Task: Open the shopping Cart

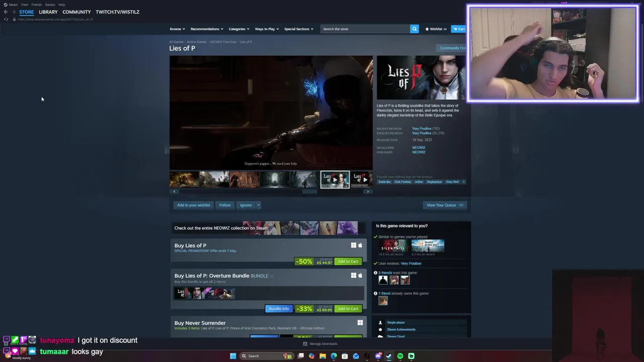Action: point(458,29)
